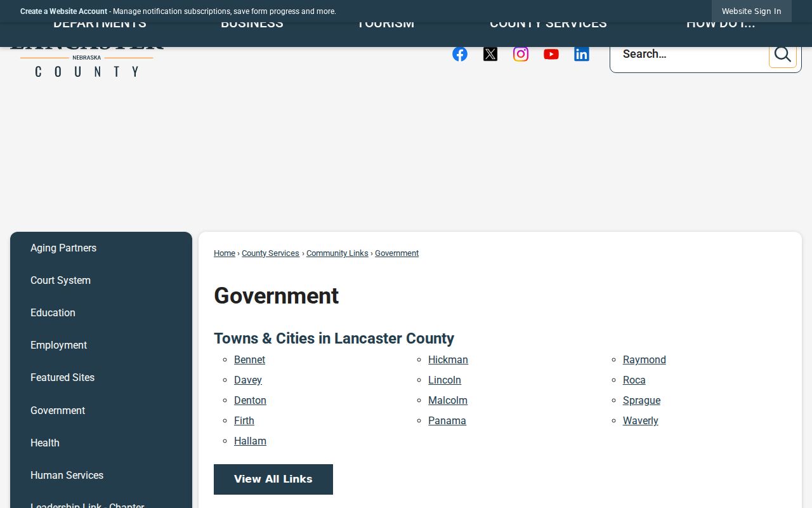Open the Facebook social icon
This screenshot has width=812, height=508.
pos(460,54)
